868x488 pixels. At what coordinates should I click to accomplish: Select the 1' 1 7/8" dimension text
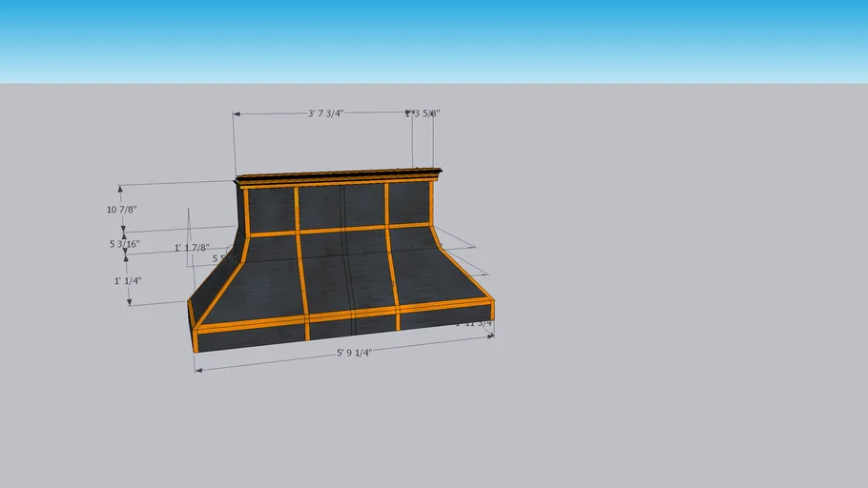tap(192, 248)
